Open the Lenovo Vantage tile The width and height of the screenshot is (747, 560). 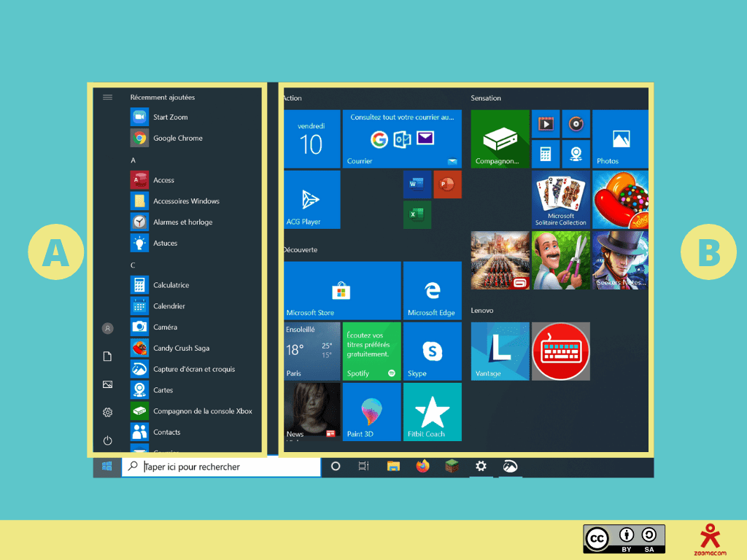pos(500,351)
